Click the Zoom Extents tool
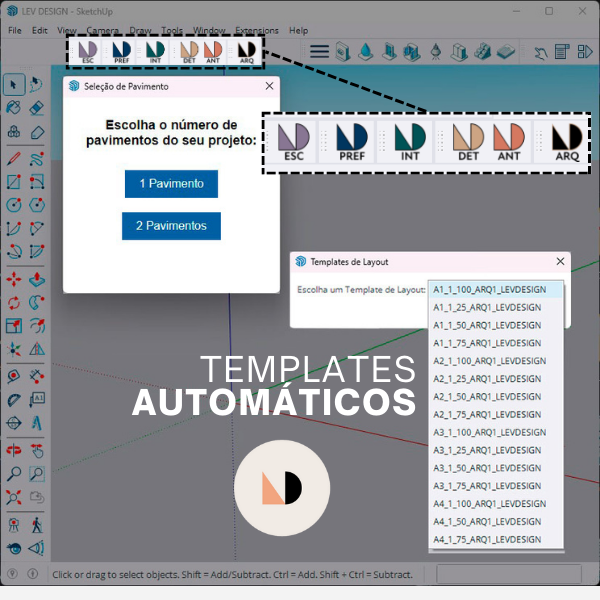 (14, 497)
